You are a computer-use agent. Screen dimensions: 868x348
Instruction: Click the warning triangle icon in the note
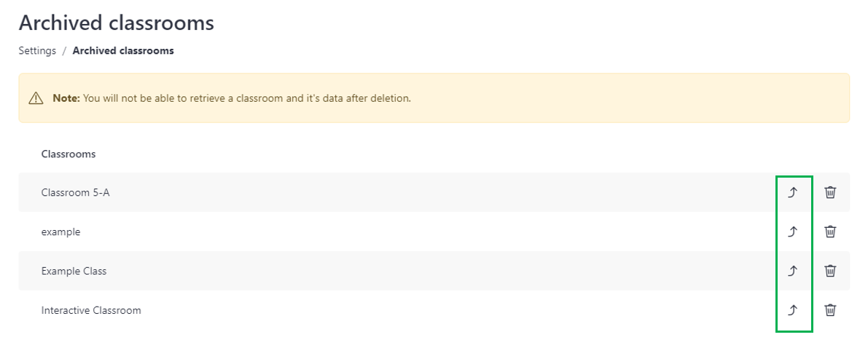36,98
